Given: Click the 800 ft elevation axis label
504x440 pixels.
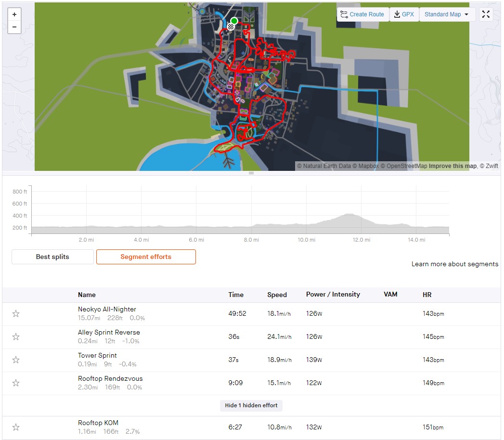Looking at the screenshot, I should (20, 192).
